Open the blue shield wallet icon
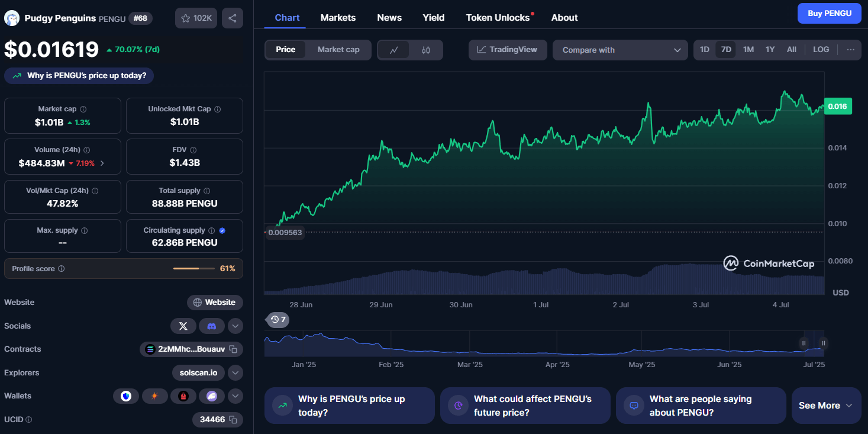 coord(126,396)
